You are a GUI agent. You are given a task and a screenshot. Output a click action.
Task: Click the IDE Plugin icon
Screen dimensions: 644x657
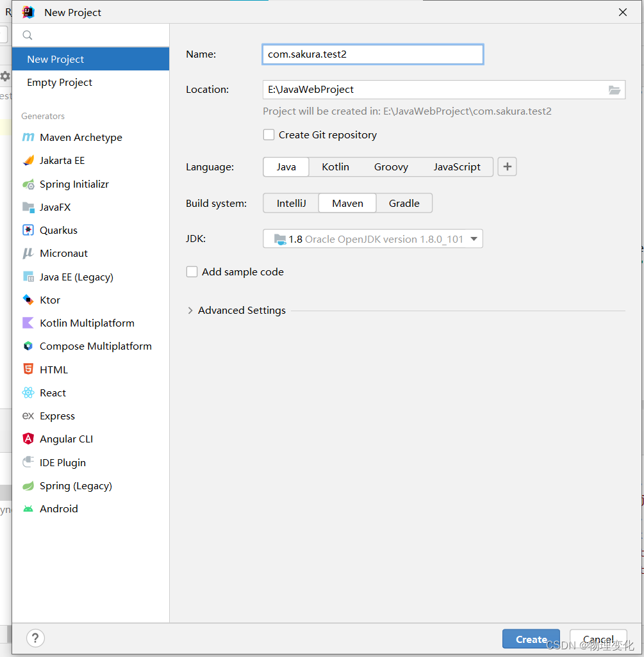point(28,462)
